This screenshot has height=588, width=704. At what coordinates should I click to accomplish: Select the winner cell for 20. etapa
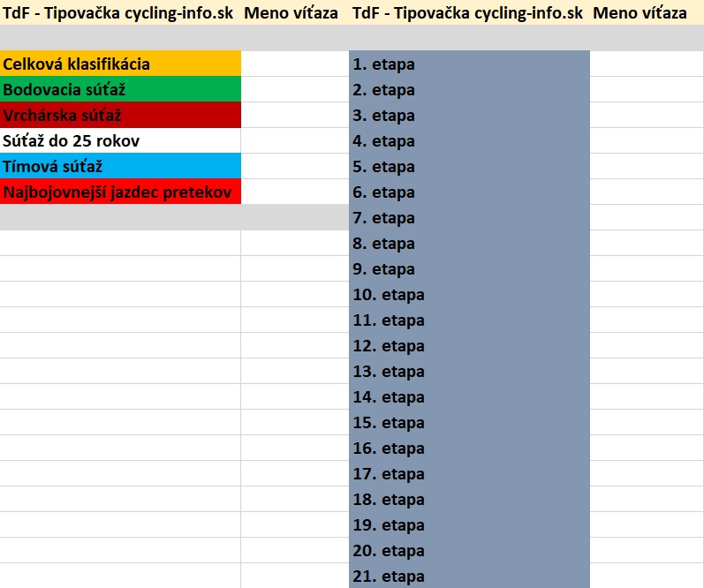pos(647,551)
